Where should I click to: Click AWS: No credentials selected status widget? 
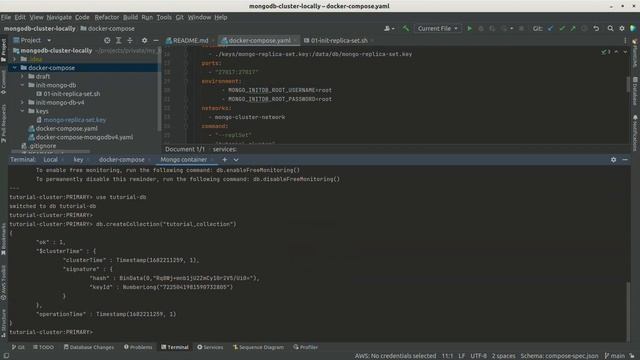pos(395,356)
